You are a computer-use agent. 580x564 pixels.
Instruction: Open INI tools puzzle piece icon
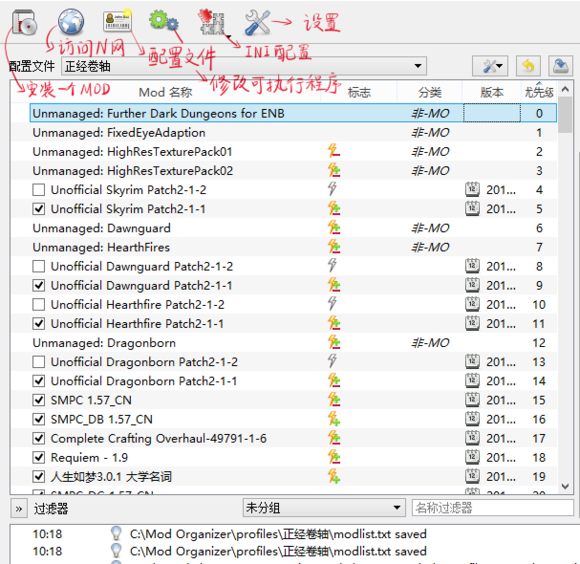pos(212,22)
